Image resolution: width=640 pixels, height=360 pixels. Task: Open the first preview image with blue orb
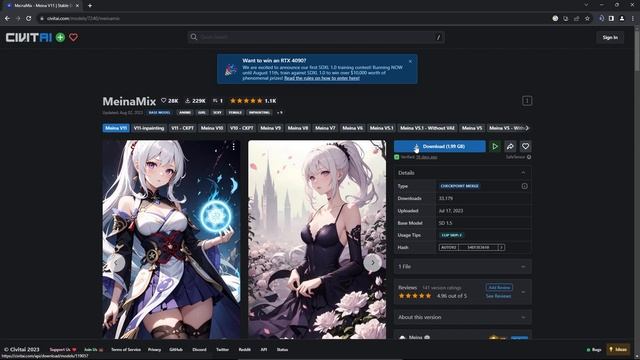point(171,240)
